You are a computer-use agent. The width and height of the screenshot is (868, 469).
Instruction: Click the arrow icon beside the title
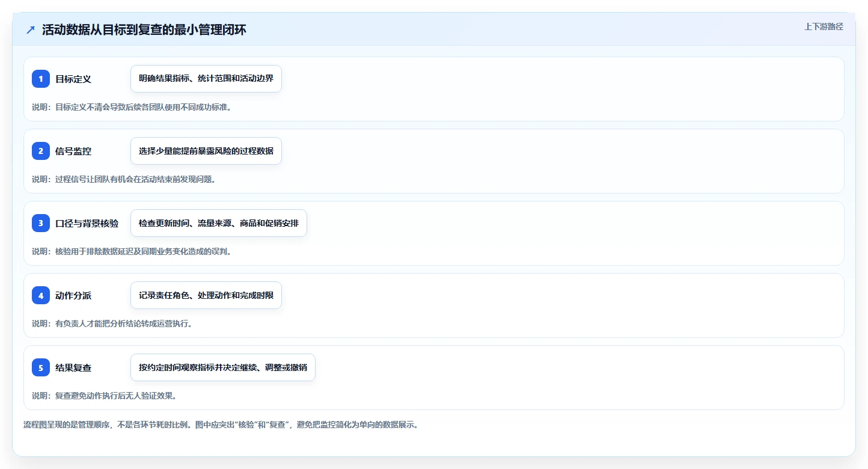pyautogui.click(x=31, y=30)
